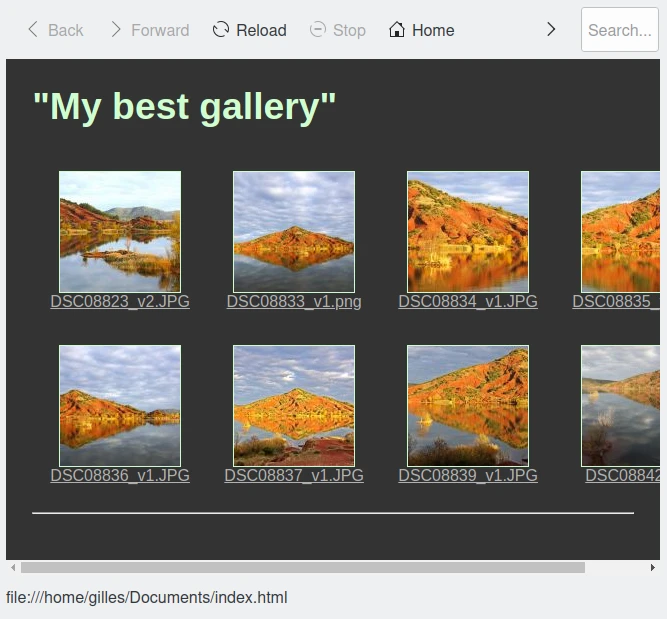
Task: Focus the Search input field
Action: [x=619, y=30]
